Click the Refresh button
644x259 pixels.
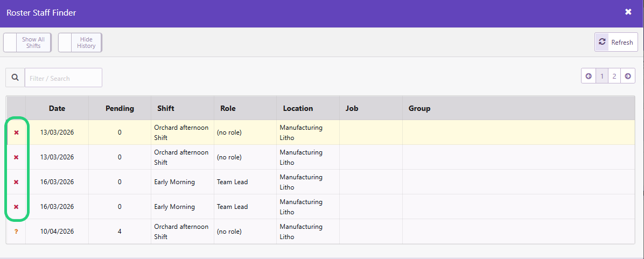coord(616,43)
